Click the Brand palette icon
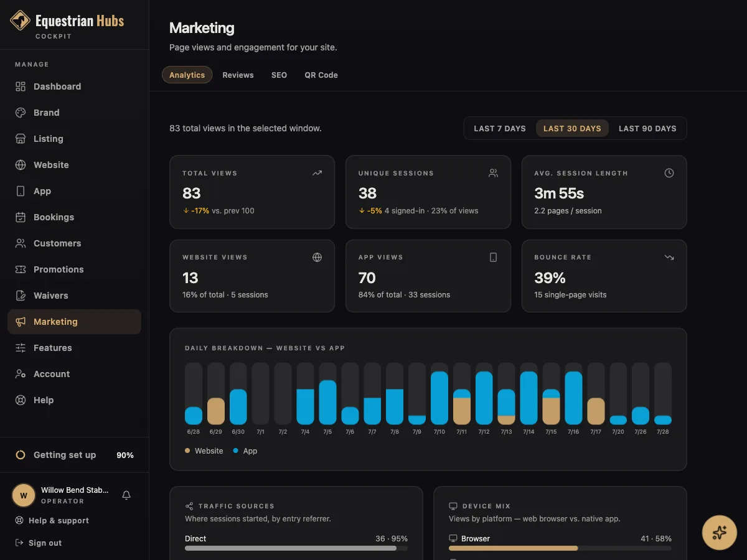Viewport: 747px width, 560px height. (x=21, y=113)
